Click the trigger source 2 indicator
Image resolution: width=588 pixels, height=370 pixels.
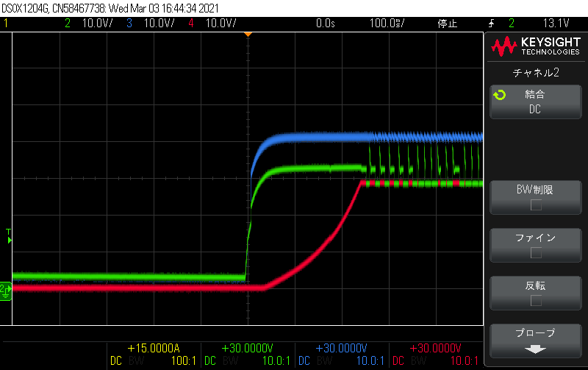(512, 24)
